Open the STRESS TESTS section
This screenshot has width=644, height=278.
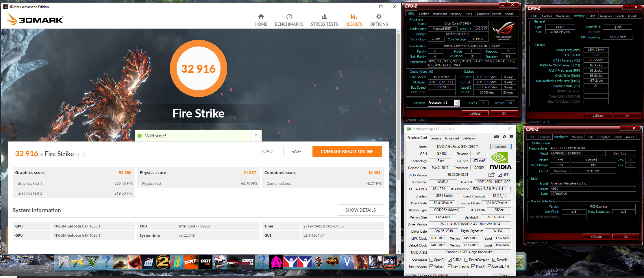[x=324, y=20]
